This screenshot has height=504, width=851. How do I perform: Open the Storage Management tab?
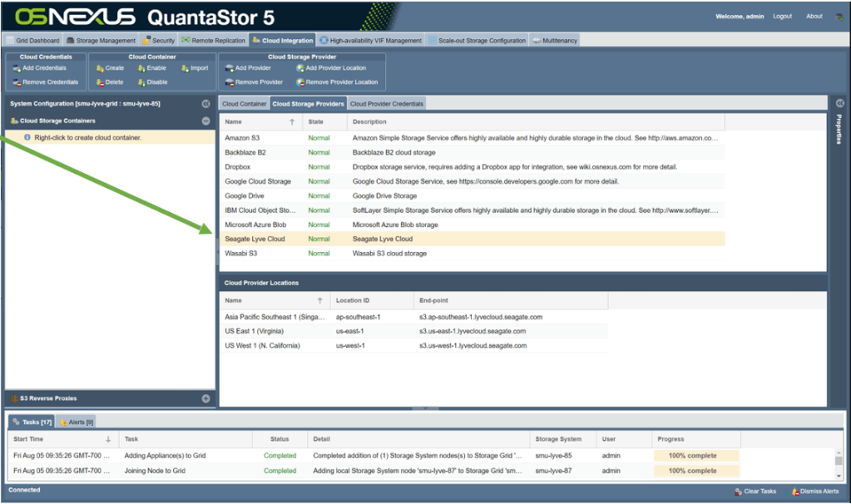coord(101,40)
